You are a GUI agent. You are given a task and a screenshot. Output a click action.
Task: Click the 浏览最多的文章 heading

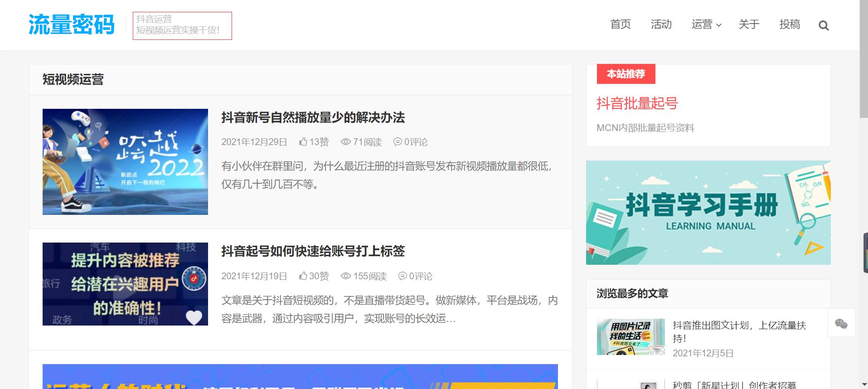point(632,293)
